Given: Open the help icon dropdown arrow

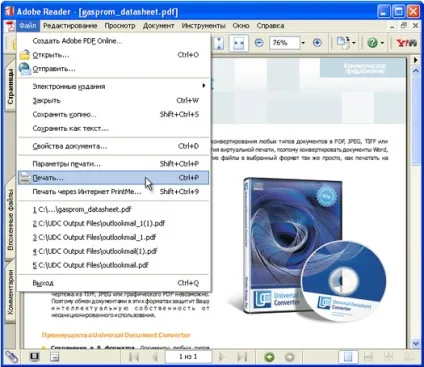Looking at the screenshot, I should click(382, 43).
